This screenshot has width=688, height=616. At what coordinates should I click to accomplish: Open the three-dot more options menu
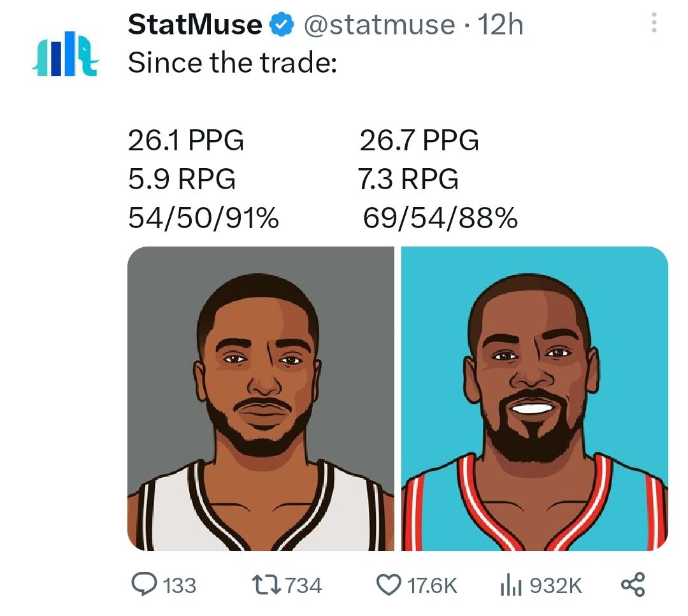(x=653, y=24)
